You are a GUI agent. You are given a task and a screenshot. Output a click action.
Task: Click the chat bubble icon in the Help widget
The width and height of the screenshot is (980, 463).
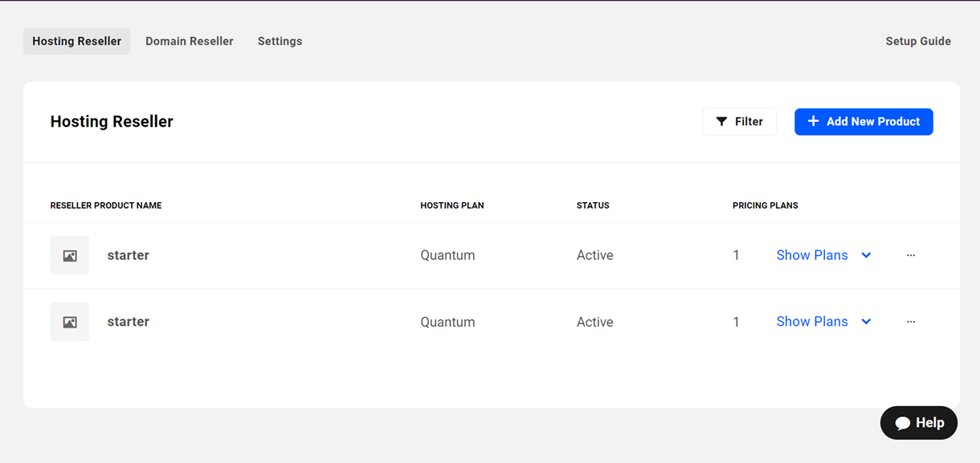pos(903,423)
